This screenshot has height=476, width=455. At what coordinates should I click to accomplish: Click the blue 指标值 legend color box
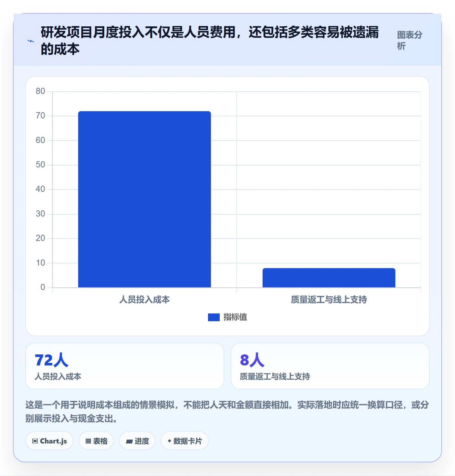tap(214, 317)
